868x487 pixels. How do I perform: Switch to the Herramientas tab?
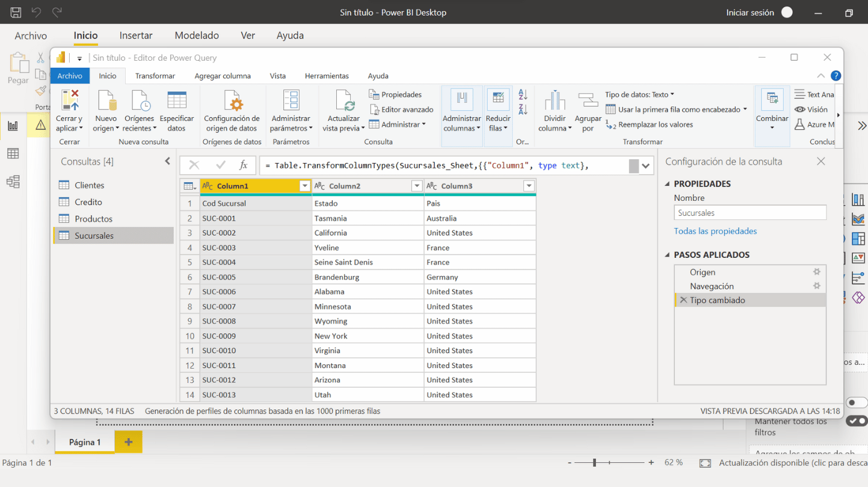coord(327,76)
